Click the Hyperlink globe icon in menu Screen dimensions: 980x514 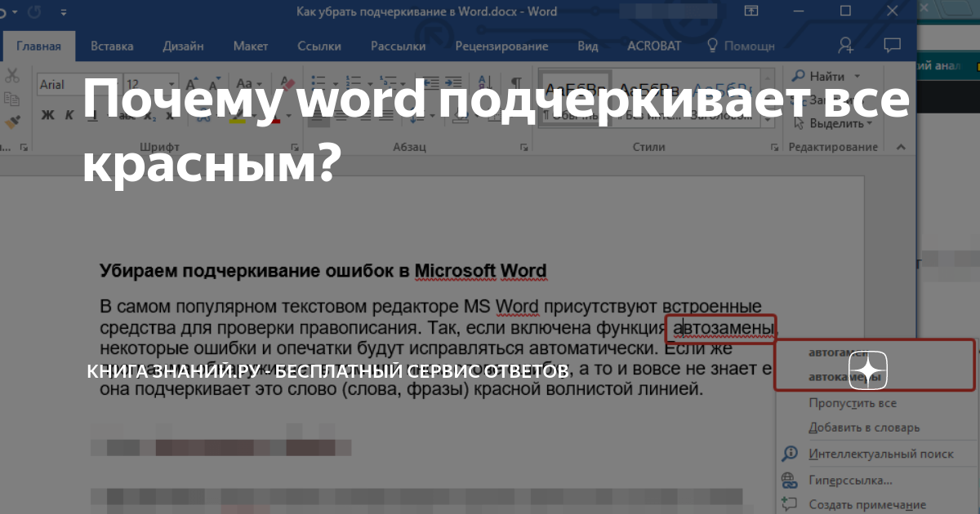790,480
